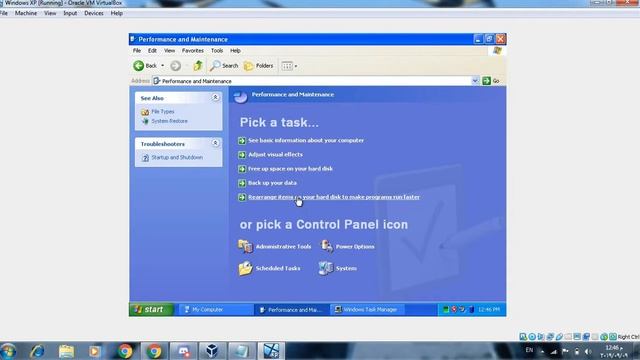This screenshot has height=360, width=640.
Task: Click Free up space on your hard disk
Action: pos(291,169)
